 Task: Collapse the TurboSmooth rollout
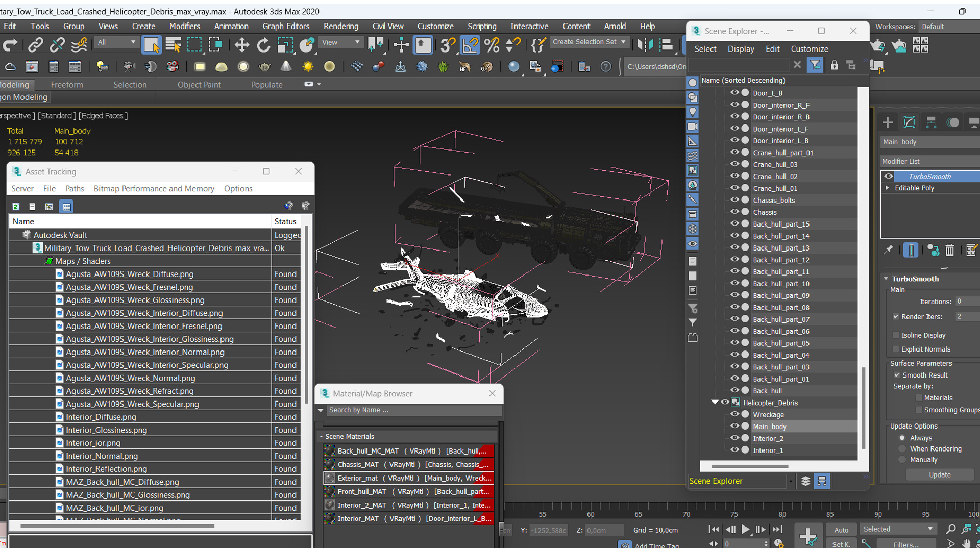click(x=886, y=279)
